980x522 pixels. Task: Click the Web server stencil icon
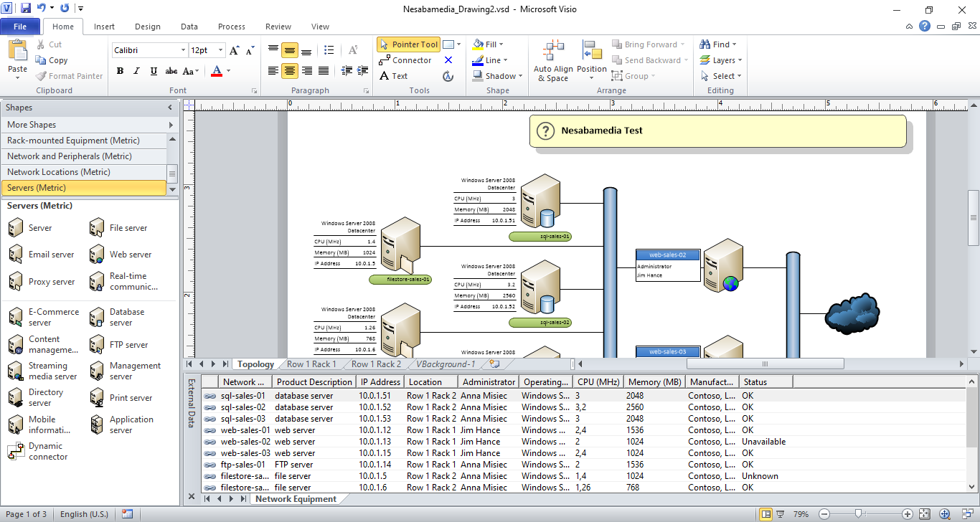97,255
